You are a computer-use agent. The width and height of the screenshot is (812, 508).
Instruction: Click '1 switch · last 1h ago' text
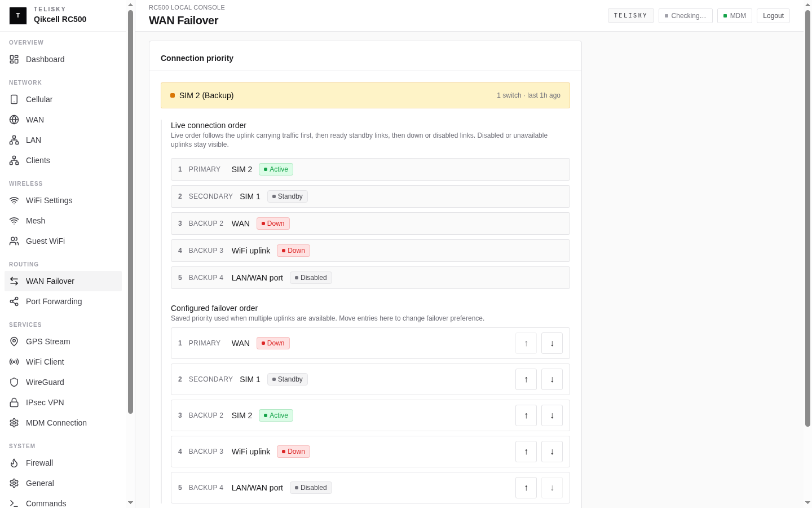(x=528, y=95)
